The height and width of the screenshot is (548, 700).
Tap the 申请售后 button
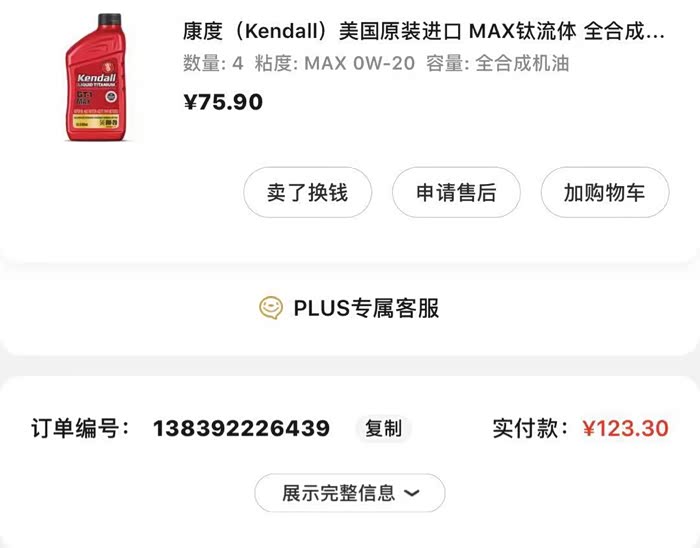(456, 192)
